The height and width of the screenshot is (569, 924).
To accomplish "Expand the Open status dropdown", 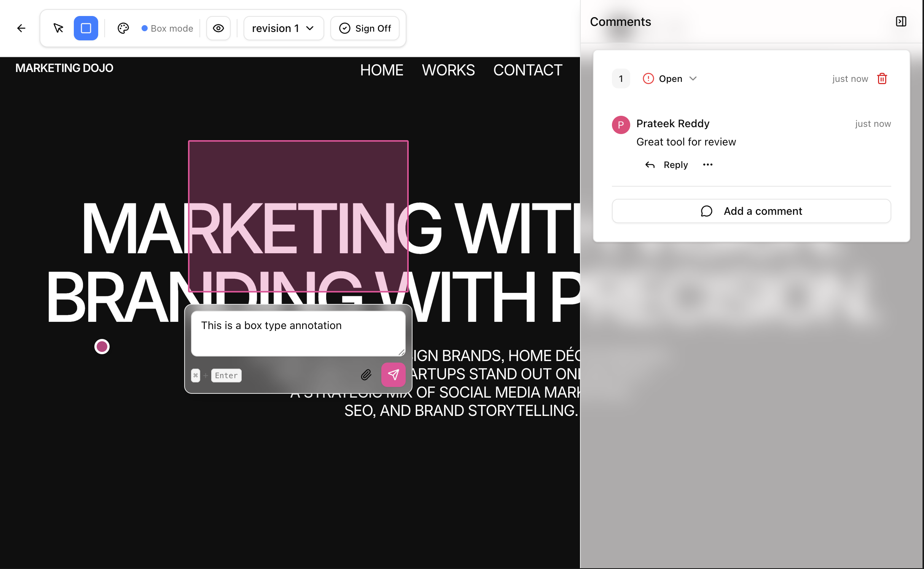I will 693,78.
